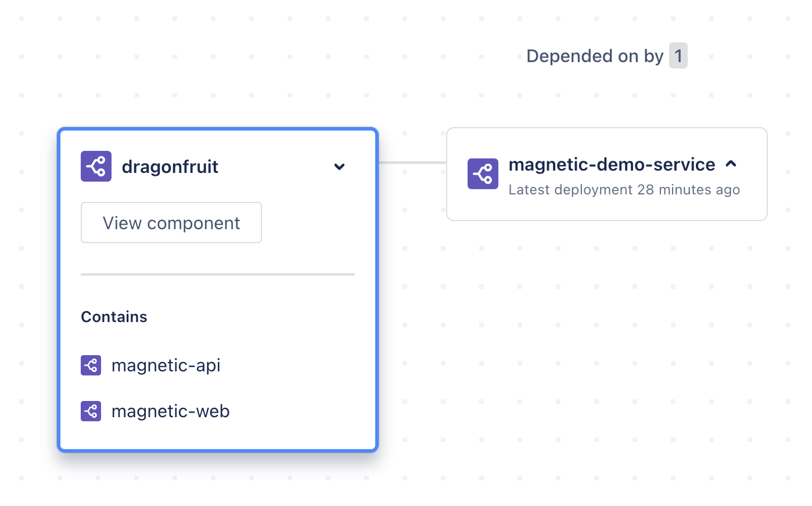Click the View component button

click(171, 223)
